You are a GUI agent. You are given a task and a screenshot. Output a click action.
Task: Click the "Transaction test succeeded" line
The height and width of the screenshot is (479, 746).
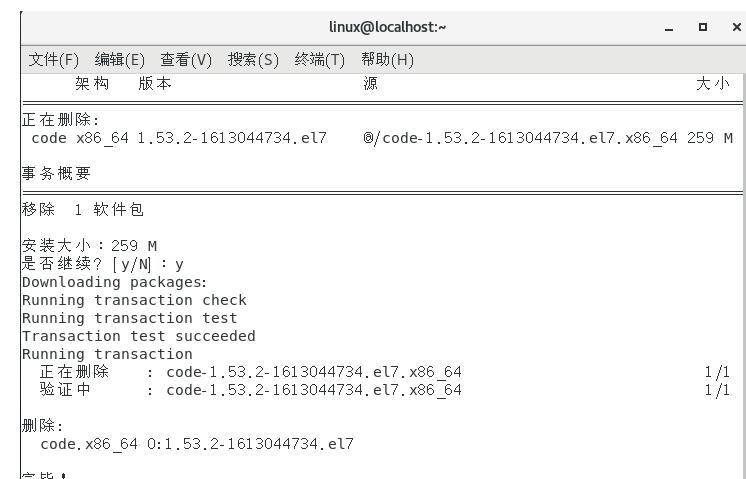[x=139, y=336]
